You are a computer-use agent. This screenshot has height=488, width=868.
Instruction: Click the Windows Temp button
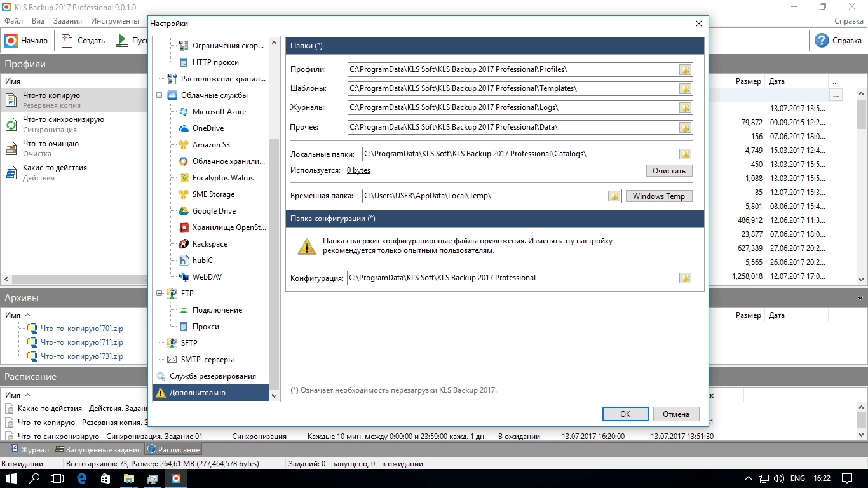tap(659, 196)
